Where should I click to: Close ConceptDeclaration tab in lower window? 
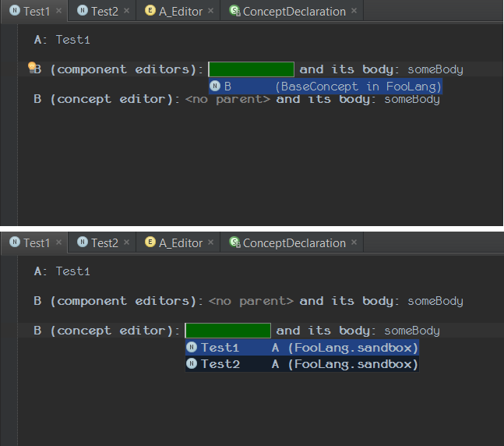pos(354,243)
